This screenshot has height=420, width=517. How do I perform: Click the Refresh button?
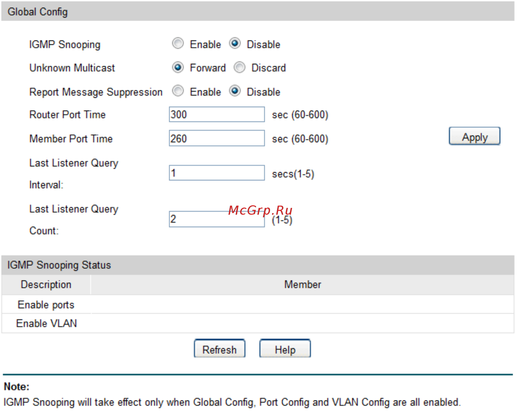coord(220,349)
